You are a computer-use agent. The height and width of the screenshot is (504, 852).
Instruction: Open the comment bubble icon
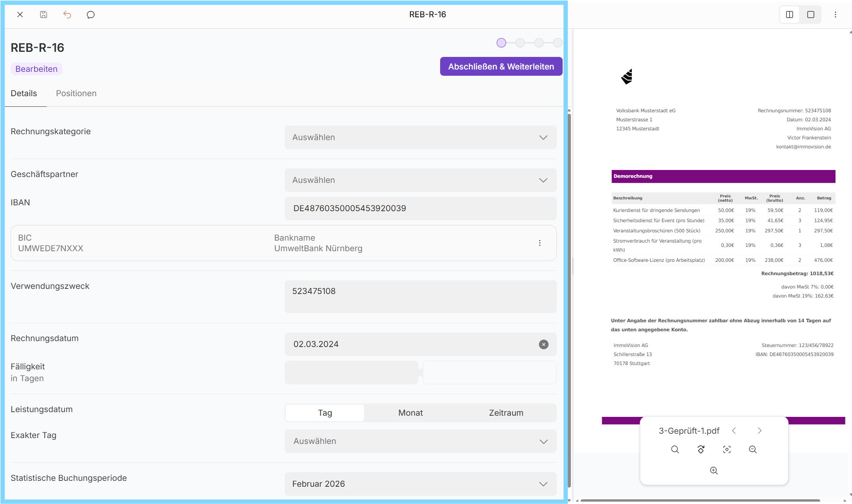pyautogui.click(x=91, y=15)
